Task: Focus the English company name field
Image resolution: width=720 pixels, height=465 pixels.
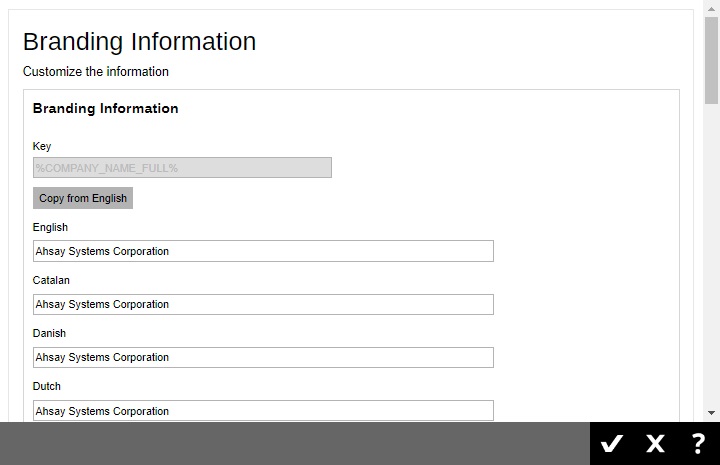Action: tap(263, 251)
